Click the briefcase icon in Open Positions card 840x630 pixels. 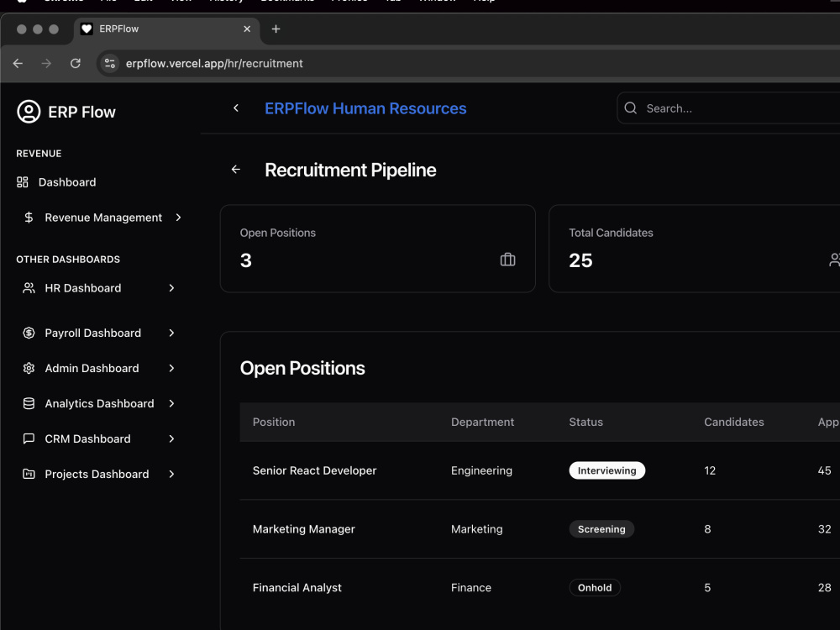(x=508, y=260)
